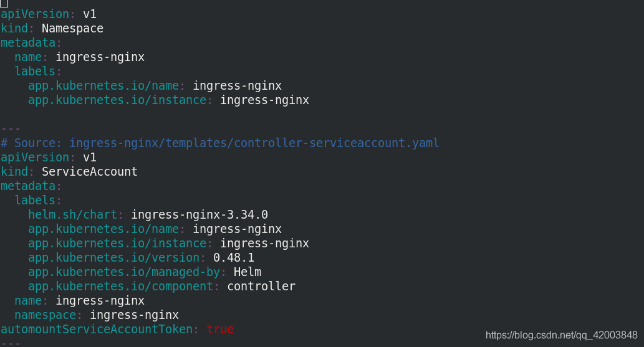644x347 pixels.
Task: Click the Source comment path with controller-serviceaccount.yaml
Action: (254, 143)
